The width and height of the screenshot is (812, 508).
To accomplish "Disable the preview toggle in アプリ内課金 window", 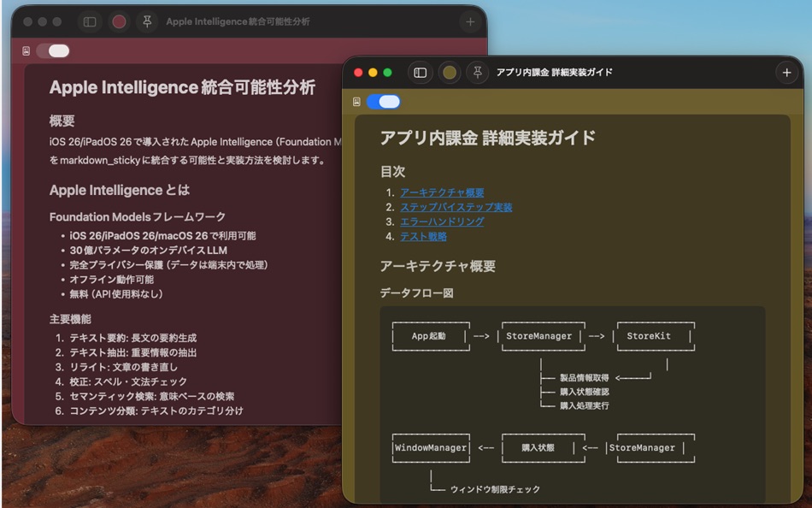I will (384, 101).
